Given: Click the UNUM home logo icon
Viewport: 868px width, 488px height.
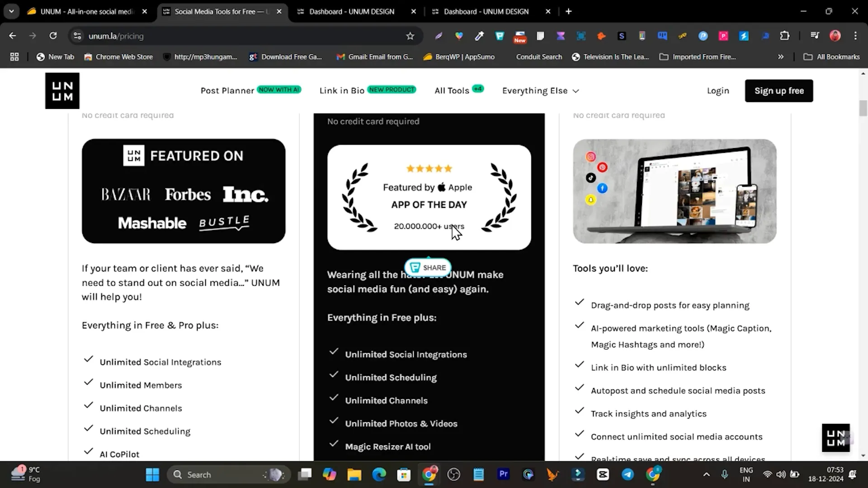Looking at the screenshot, I should click(x=62, y=90).
